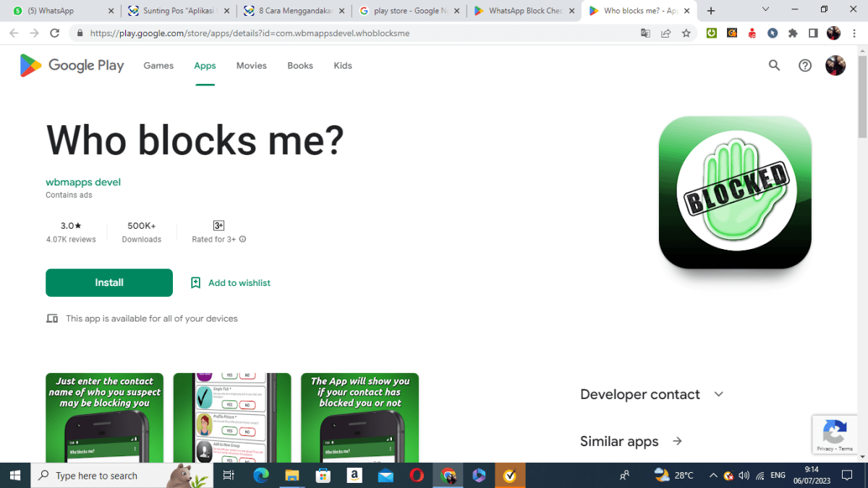Launch Opera from the taskbar
868x488 pixels.
417,476
